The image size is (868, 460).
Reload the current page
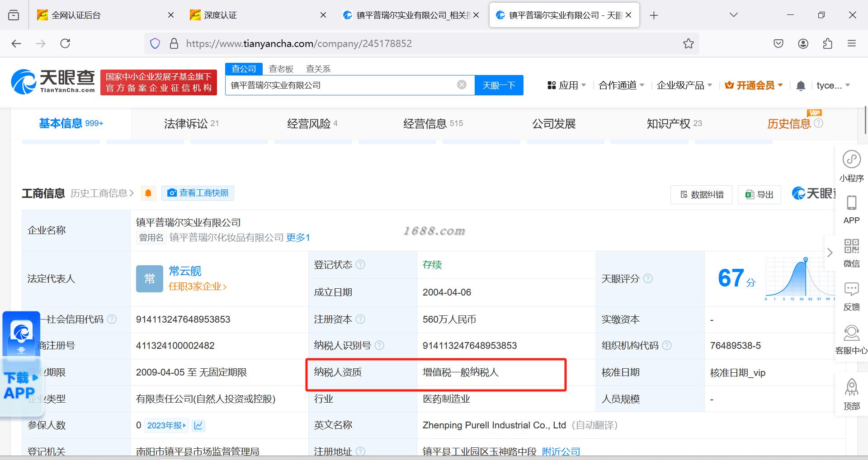[65, 43]
